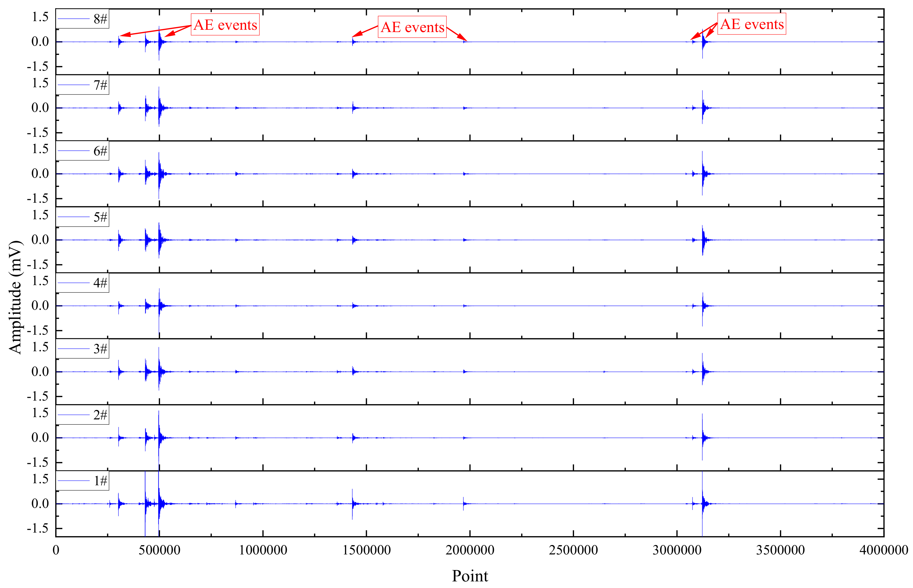Screen dimensions: 913x588
Task: Click the 5# legend box
Action: (x=82, y=217)
